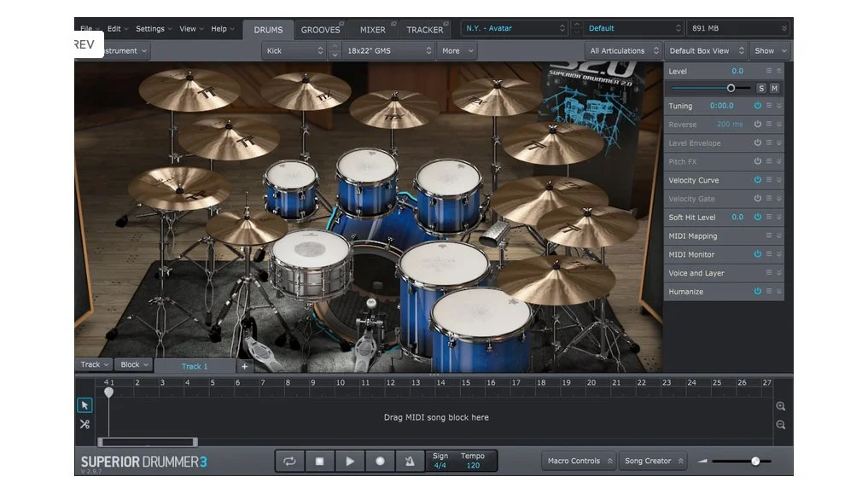Open the More dropdown
Image resolution: width=868 pixels, height=488 pixels.
click(457, 51)
